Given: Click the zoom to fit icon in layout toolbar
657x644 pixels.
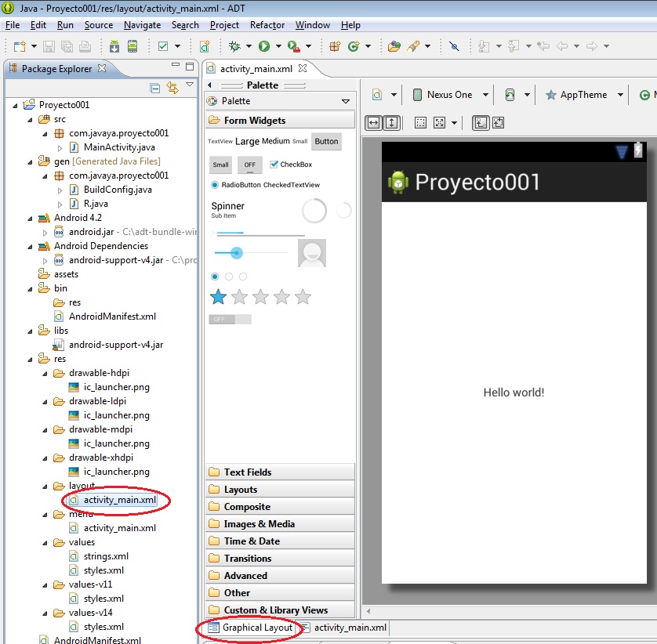Looking at the screenshot, I should (x=439, y=123).
